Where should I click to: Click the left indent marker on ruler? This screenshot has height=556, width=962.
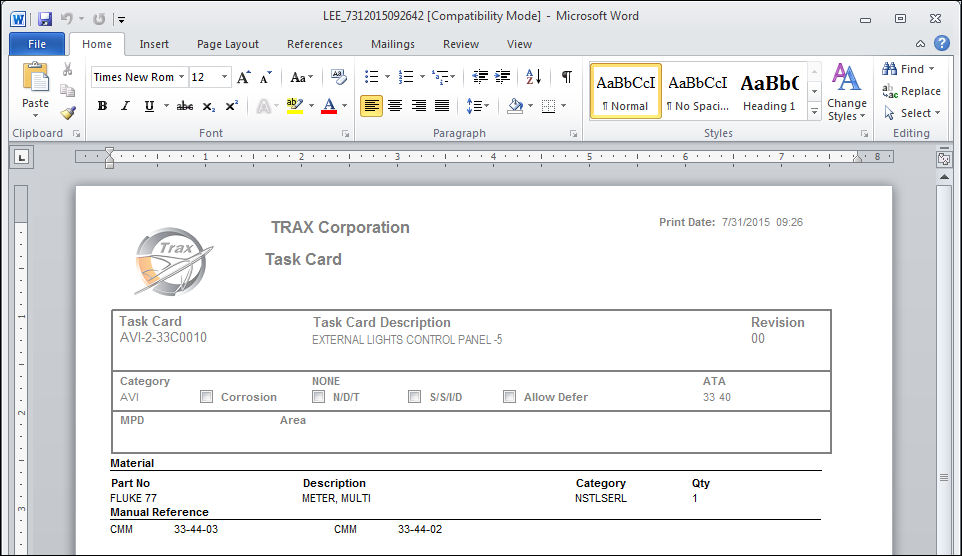[x=109, y=164]
